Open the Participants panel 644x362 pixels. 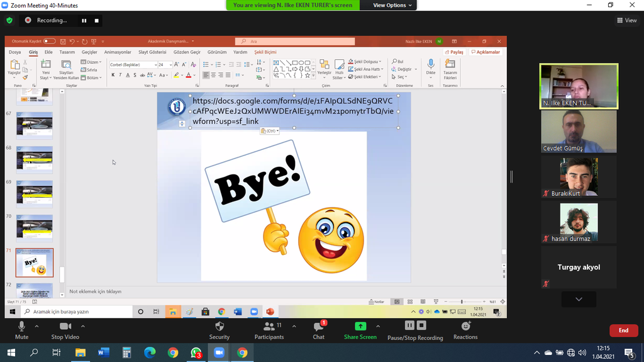pyautogui.click(x=269, y=331)
